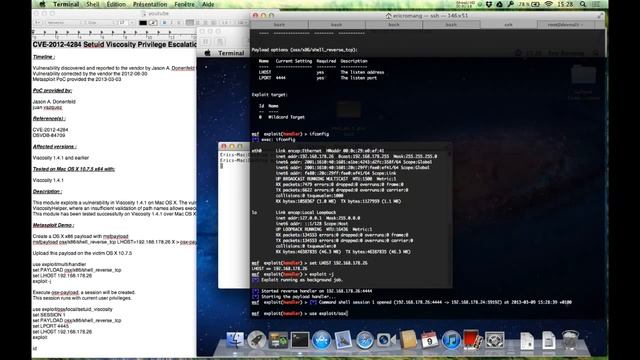Click the Apple logo inside the virtual machine
This screenshot has width=640, height=360.
click(x=207, y=53)
